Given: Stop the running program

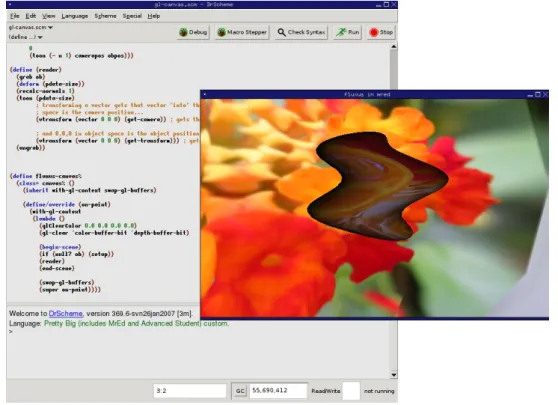Looking at the screenshot, I should coord(381,32).
